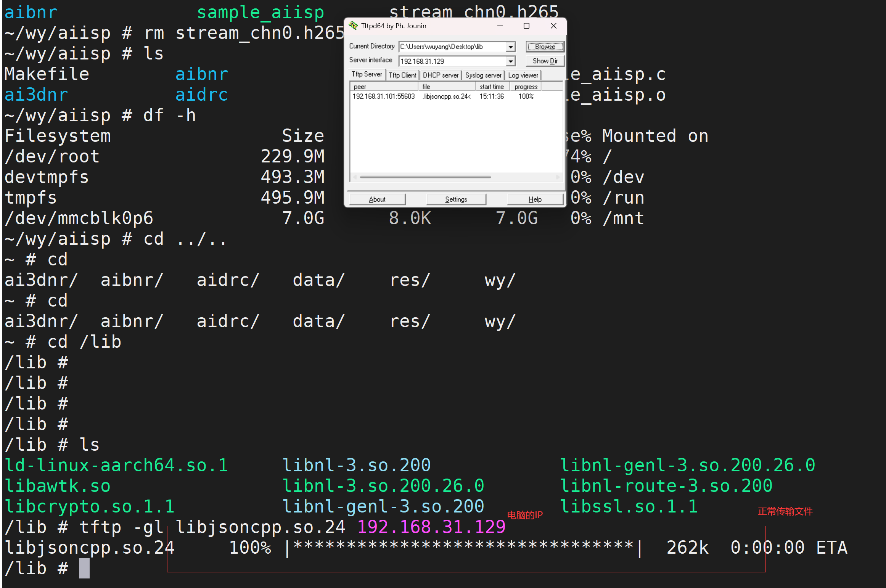Image resolution: width=886 pixels, height=588 pixels.
Task: Click the Browse button
Action: tap(545, 47)
